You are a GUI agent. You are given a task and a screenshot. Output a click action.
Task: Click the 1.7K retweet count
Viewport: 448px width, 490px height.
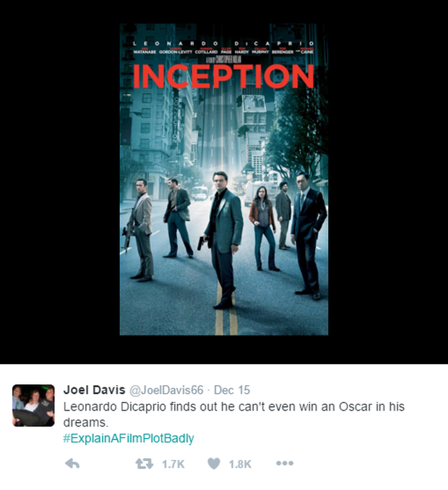tap(173, 464)
